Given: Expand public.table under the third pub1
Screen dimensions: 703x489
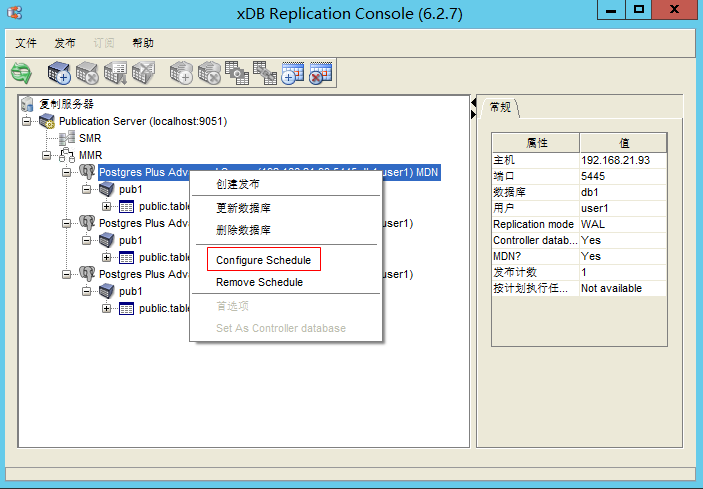Looking at the screenshot, I should click(x=106, y=308).
